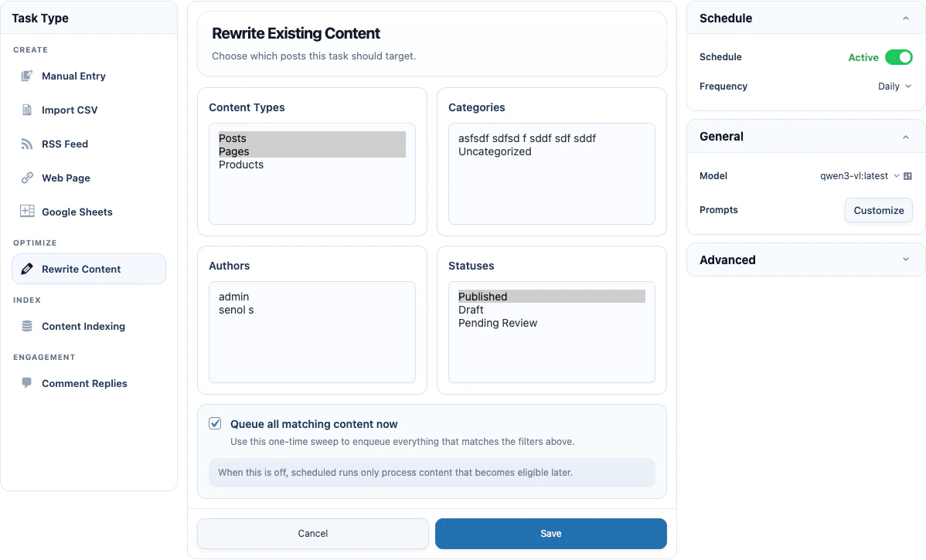Select the RSS Feed task type
Viewport: 926px width, 560px height.
point(89,144)
